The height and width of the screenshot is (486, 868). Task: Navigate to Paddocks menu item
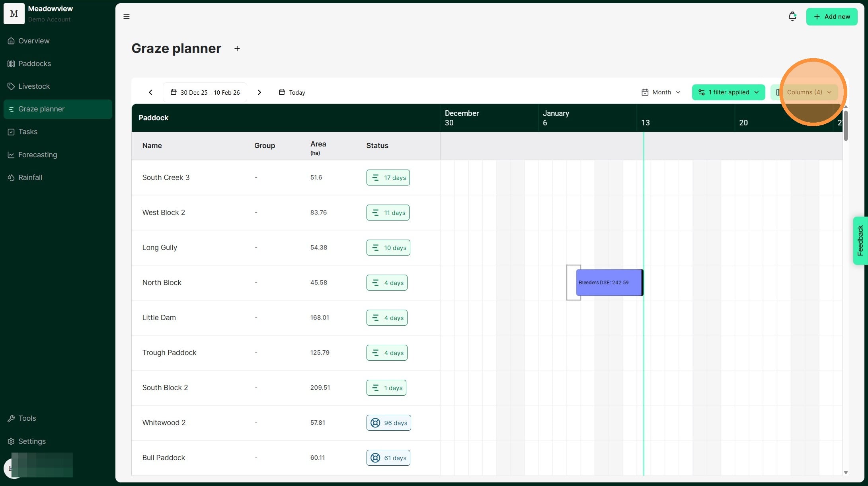34,64
